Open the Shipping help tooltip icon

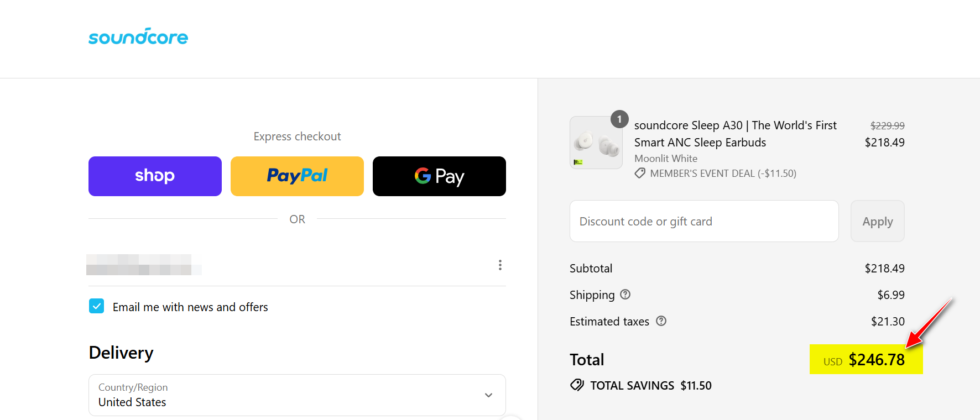coord(625,295)
